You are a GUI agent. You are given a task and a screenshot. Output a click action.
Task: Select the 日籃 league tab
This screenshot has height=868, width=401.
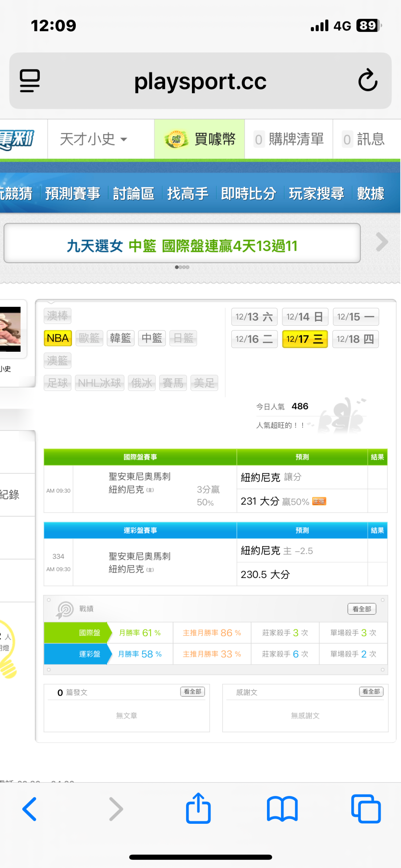point(183,338)
